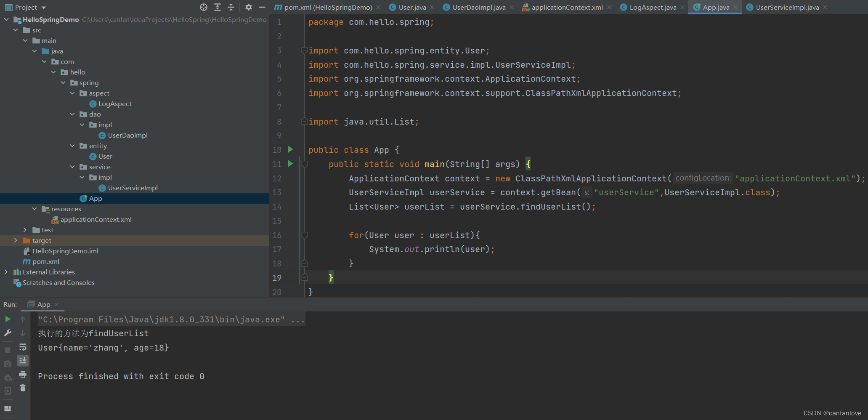The image size is (868, 420).
Task: Fold the import block at line 3
Action: coord(305,51)
